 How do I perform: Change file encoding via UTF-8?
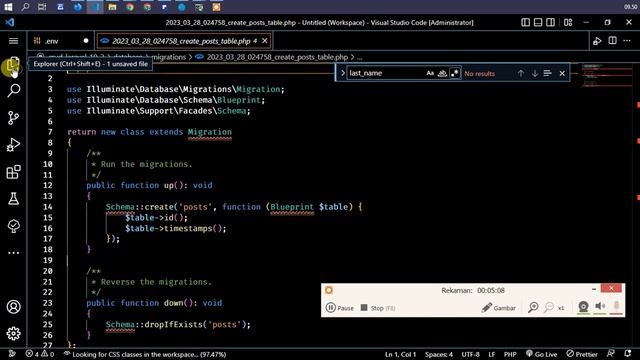(471, 354)
